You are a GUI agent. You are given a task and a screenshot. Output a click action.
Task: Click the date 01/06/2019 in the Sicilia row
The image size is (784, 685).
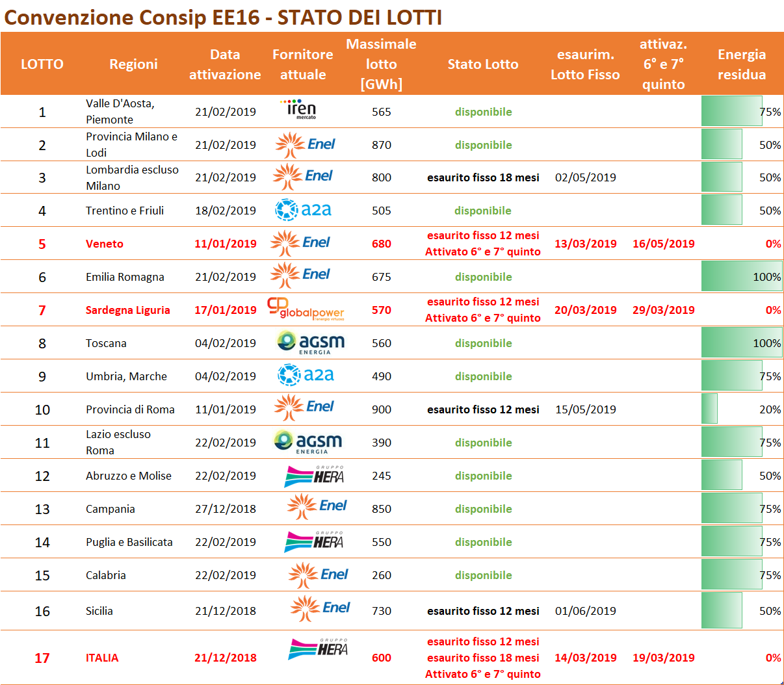click(x=586, y=611)
